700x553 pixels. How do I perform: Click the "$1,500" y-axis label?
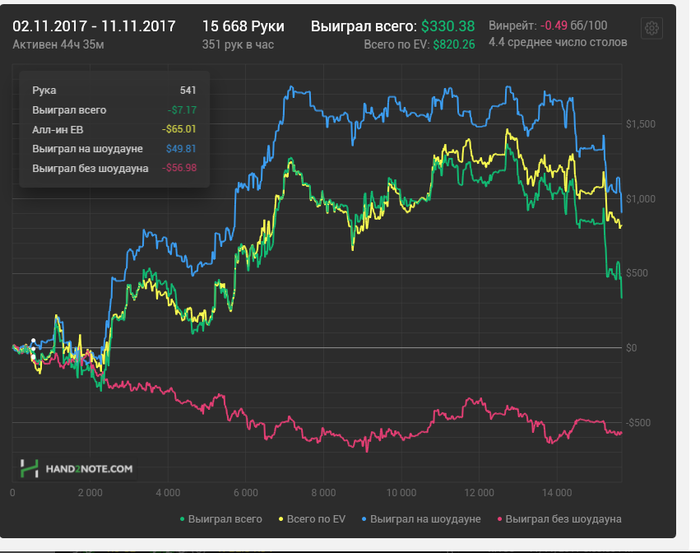pyautogui.click(x=641, y=124)
